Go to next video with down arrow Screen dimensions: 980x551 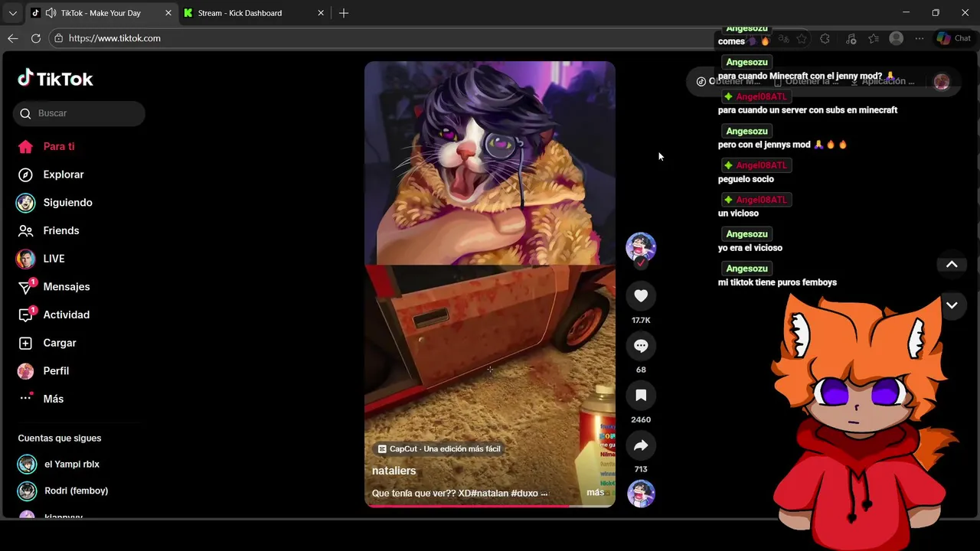coord(952,305)
